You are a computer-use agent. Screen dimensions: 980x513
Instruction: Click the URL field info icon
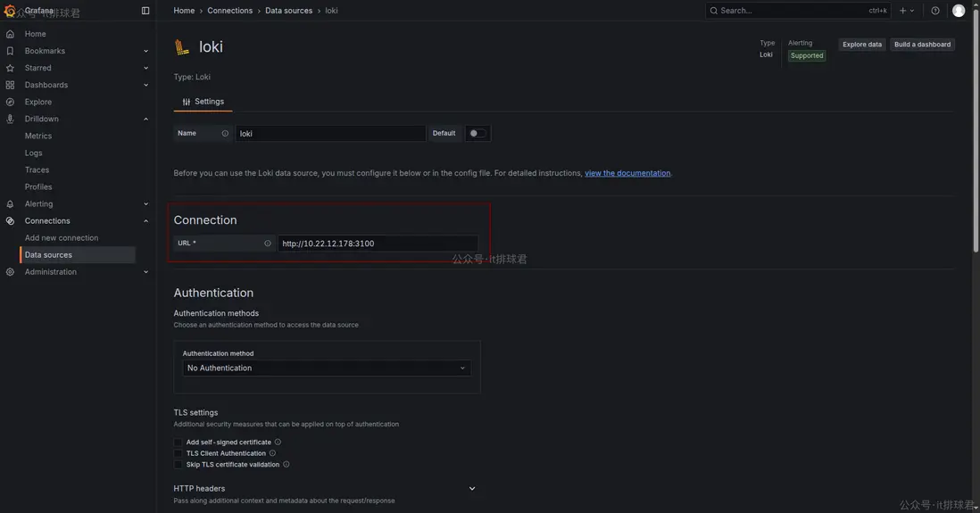click(268, 243)
